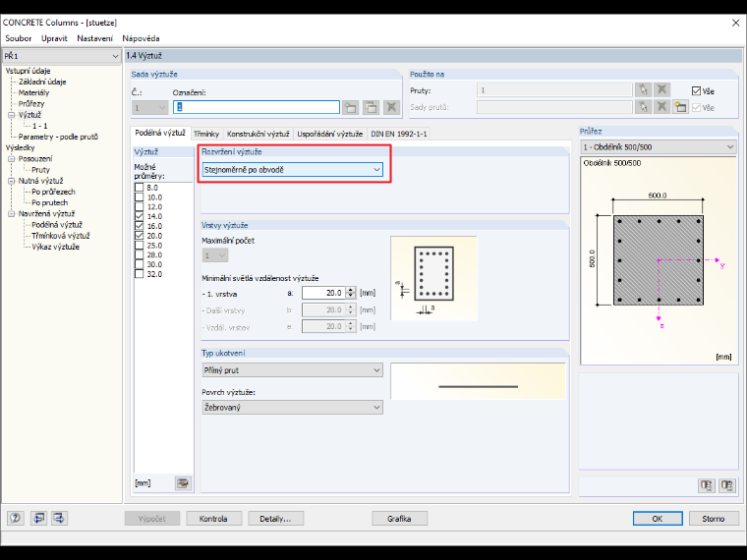
Task: Click the right cross-section info icon
Action: click(727, 485)
